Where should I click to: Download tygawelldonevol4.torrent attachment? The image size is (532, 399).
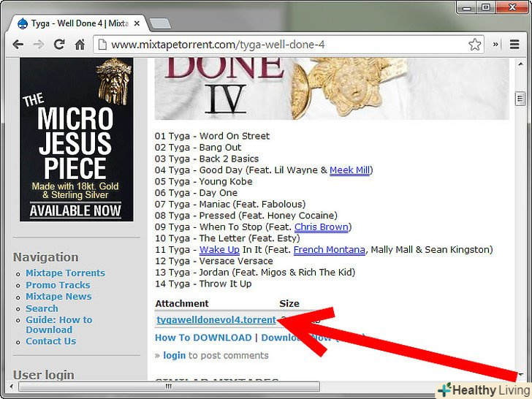point(216,320)
